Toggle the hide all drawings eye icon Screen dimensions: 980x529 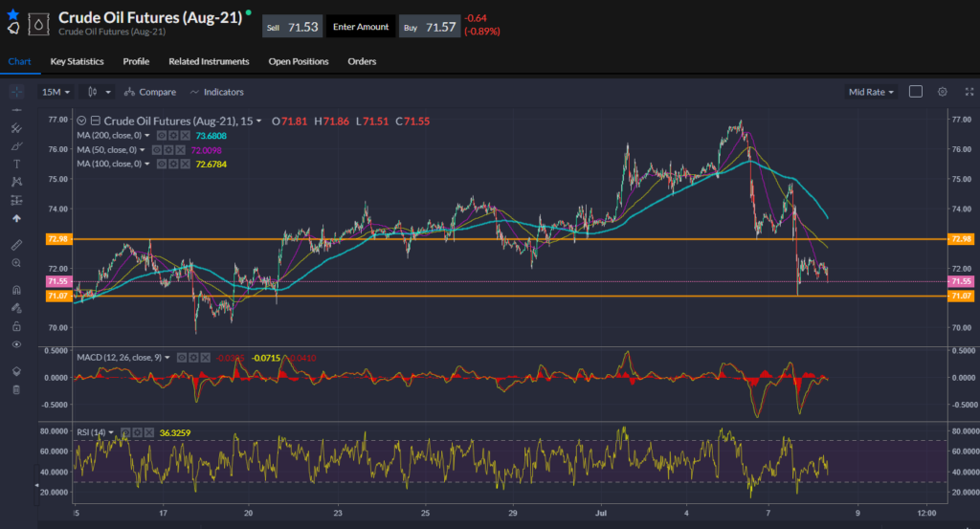click(16, 344)
